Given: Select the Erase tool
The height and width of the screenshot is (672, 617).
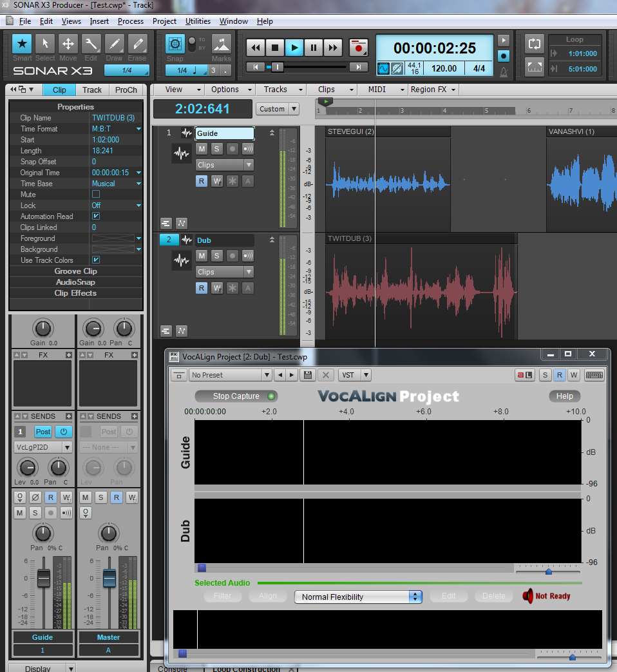Looking at the screenshot, I should pos(137,44).
